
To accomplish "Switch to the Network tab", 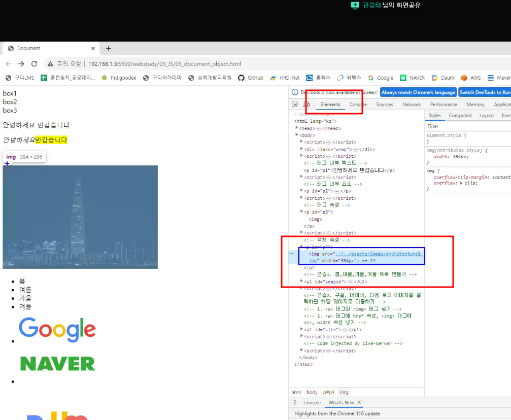I will (x=412, y=104).
